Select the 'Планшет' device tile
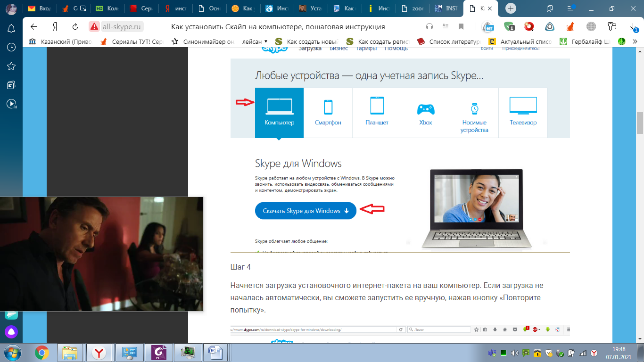The image size is (644, 362). 377,113
